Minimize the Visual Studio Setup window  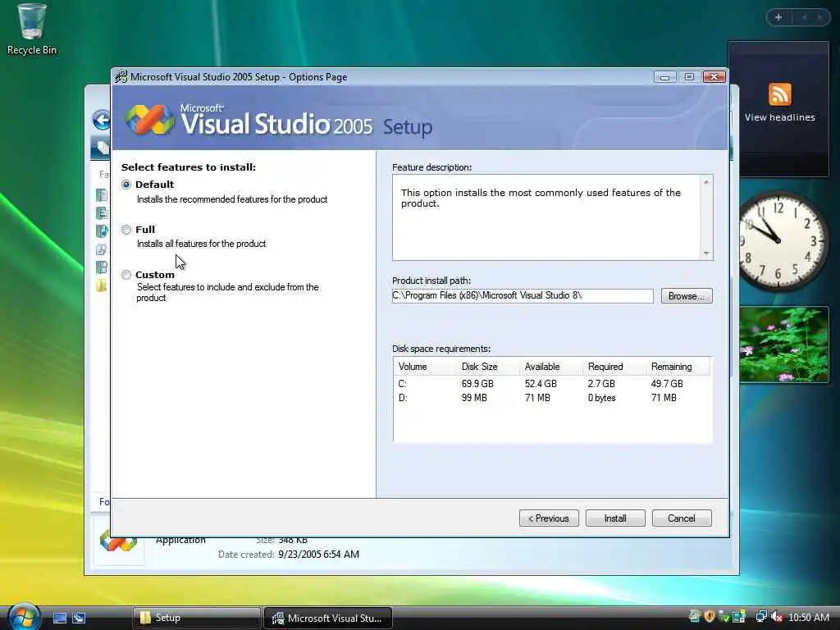click(x=664, y=76)
